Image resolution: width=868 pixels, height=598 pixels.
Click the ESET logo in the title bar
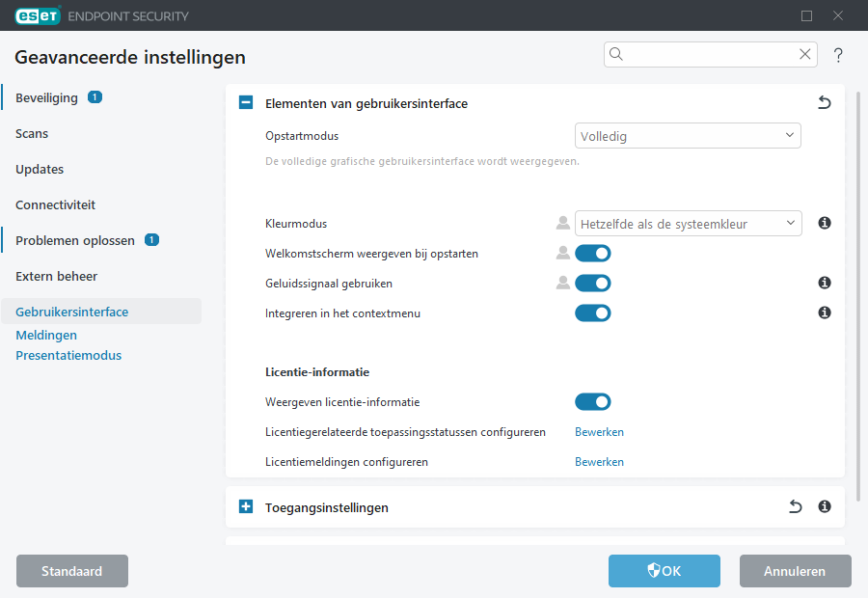37,15
